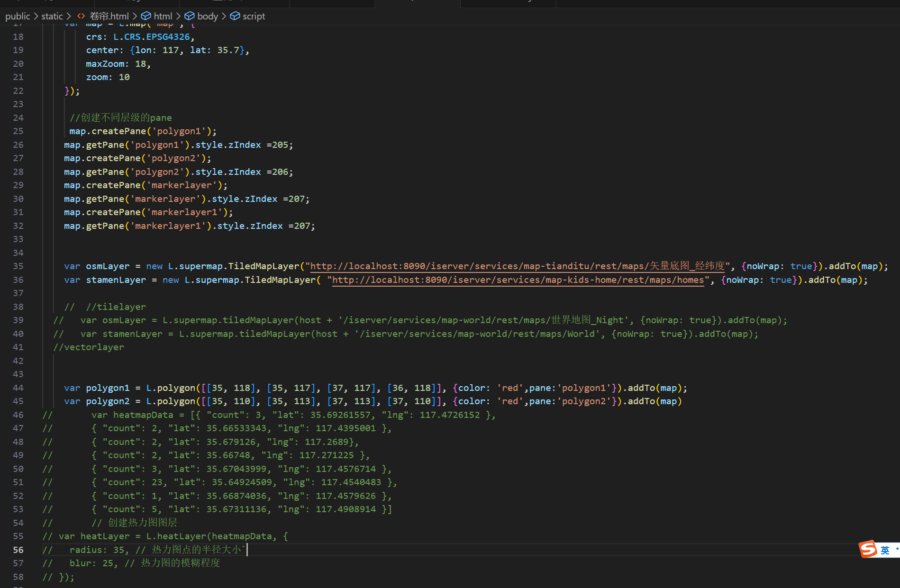Toggle the IME 英 language mode indicator
The height and width of the screenshot is (588, 900).
pos(885,550)
